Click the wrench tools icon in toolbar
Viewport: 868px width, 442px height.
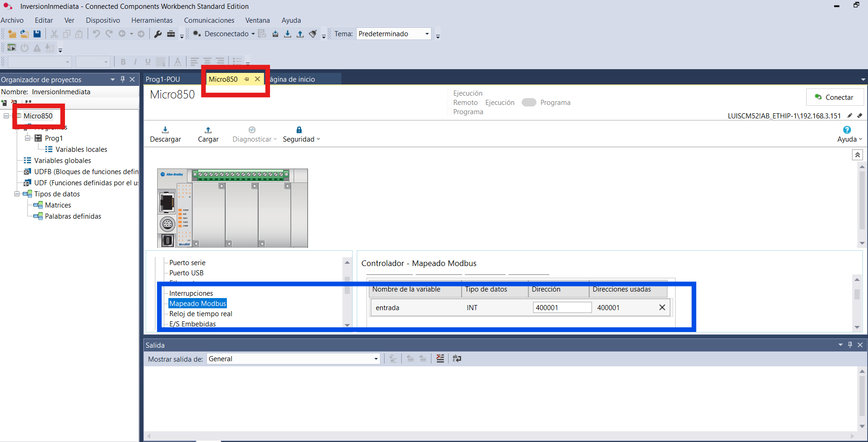(158, 34)
